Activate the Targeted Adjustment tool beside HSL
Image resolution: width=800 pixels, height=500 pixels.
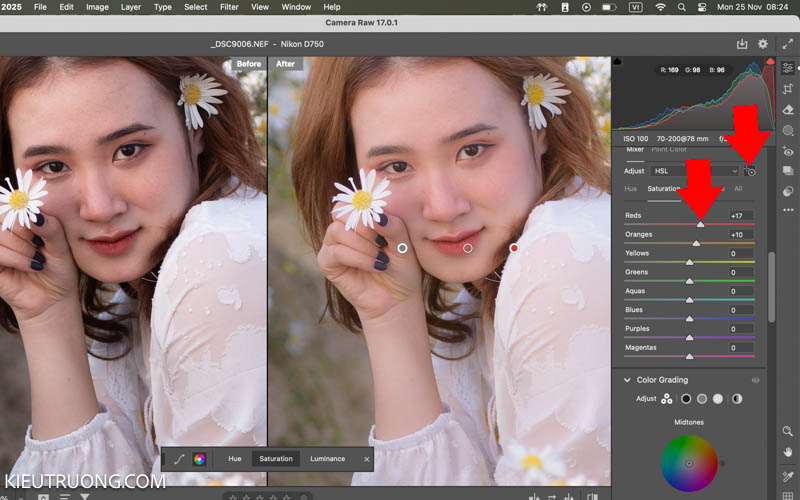749,171
